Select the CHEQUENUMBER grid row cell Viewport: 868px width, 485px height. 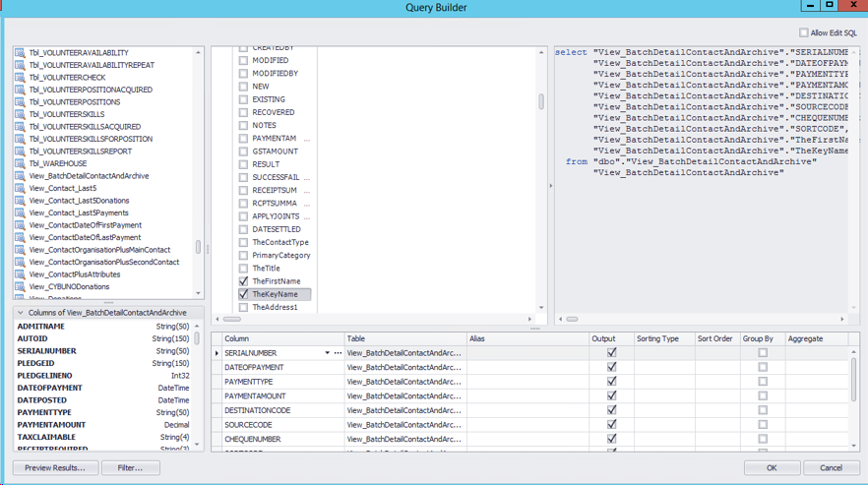[x=282, y=439]
